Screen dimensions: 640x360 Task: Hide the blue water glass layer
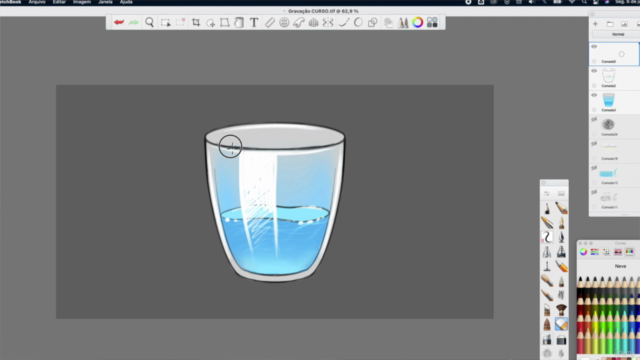[x=594, y=95]
